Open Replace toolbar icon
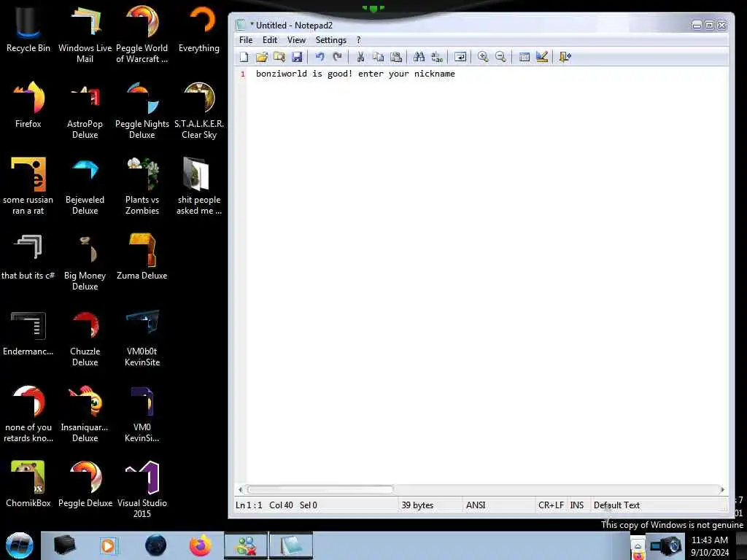Viewport: 747px width, 560px height. [436, 57]
